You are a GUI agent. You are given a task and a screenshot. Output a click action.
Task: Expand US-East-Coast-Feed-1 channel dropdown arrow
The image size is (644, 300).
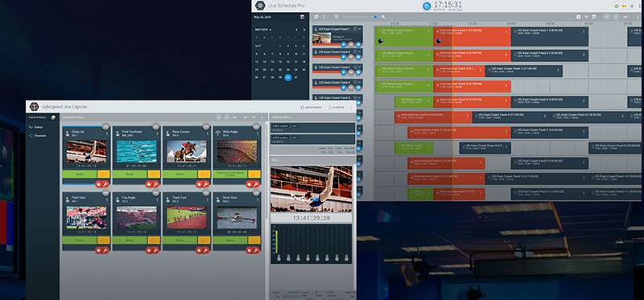[x=360, y=30]
